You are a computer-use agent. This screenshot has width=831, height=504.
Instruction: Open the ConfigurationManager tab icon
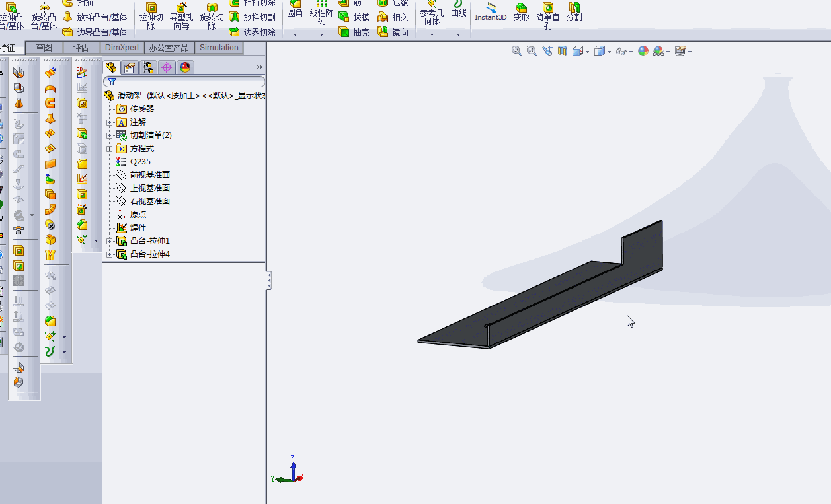[x=148, y=67]
